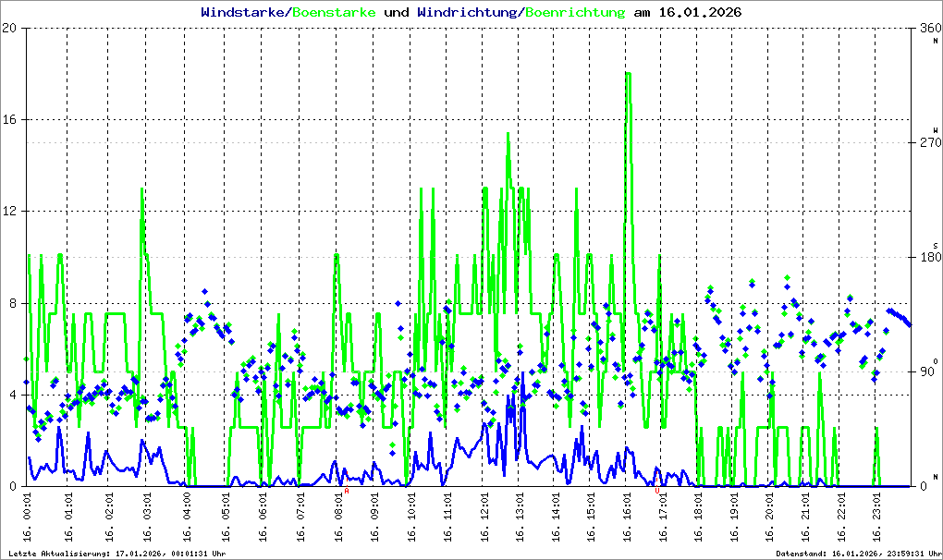Click the left axis value 12

9,211
